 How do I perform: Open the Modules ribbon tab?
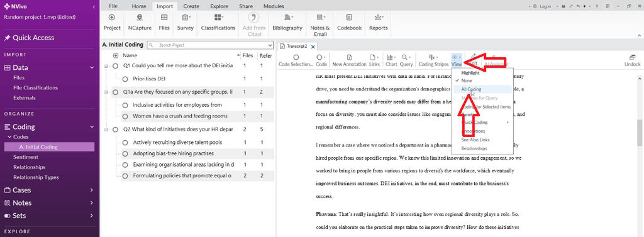point(274,6)
